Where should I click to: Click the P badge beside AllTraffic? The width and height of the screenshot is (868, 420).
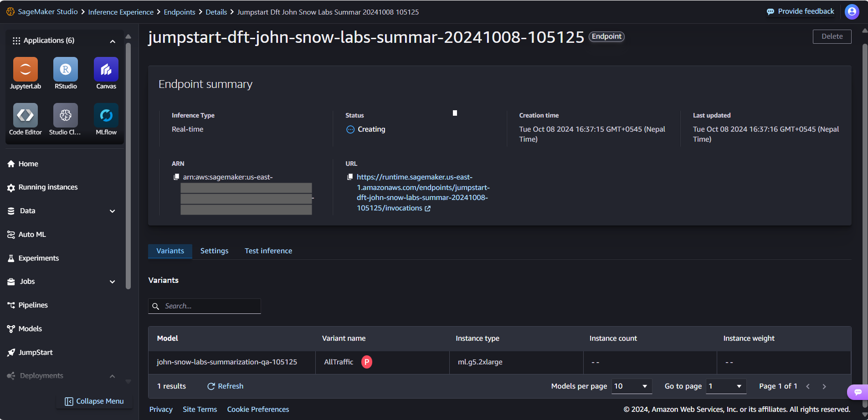tap(367, 362)
